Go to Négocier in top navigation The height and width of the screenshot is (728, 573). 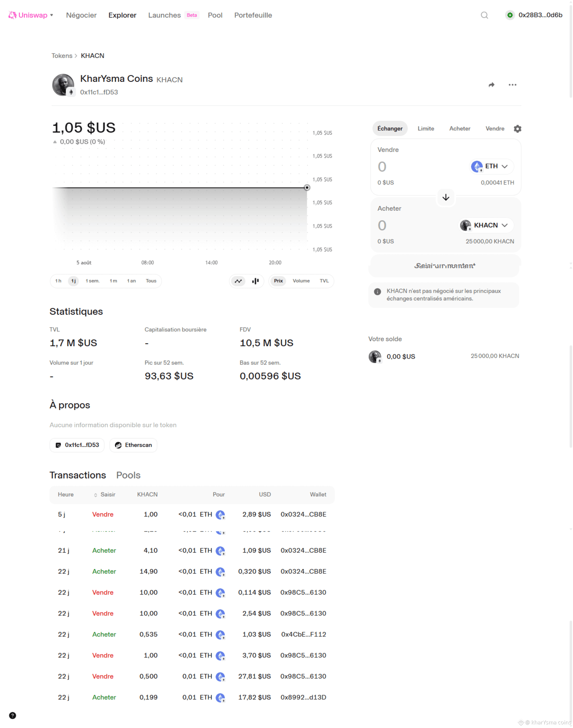point(81,15)
